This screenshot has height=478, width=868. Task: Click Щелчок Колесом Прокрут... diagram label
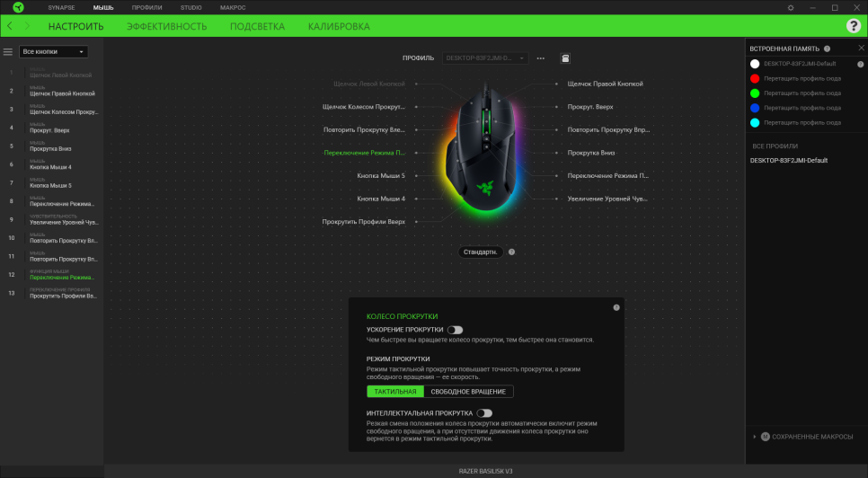364,107
